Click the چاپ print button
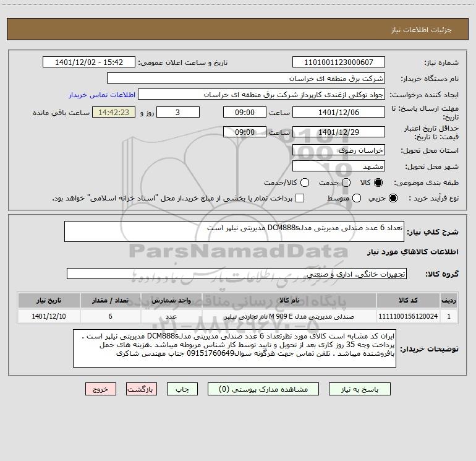Viewport: 476px width, 461px height. [x=182, y=389]
